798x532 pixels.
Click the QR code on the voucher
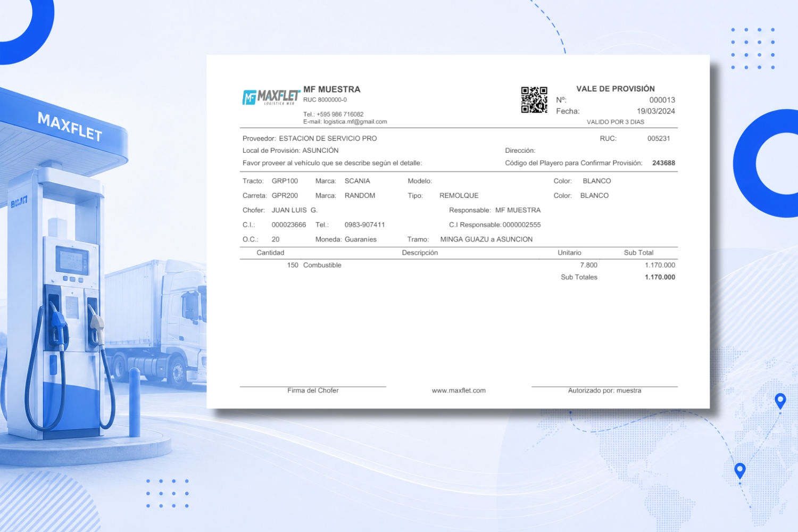(534, 100)
